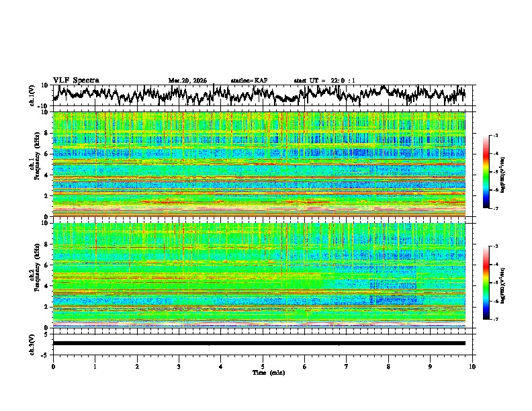The height and width of the screenshot is (411, 532).
Task: Click the '-3' label on ch.1 color scale
Action: pyautogui.click(x=495, y=136)
